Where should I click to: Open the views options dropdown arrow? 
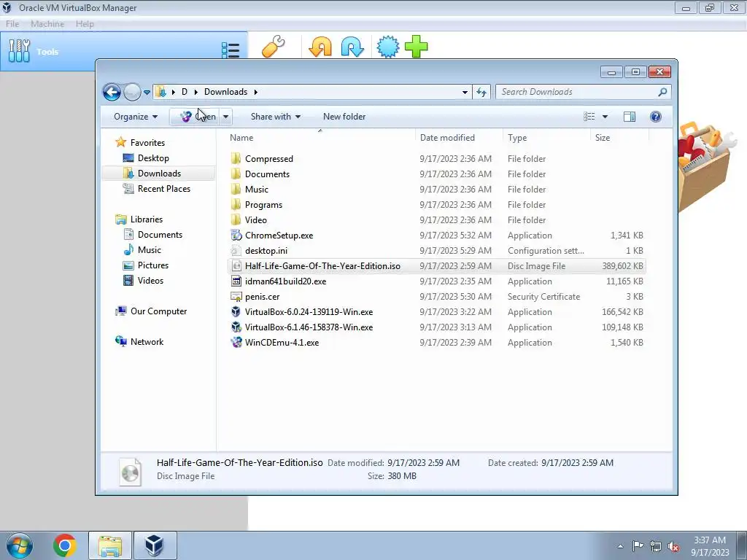[x=605, y=117]
